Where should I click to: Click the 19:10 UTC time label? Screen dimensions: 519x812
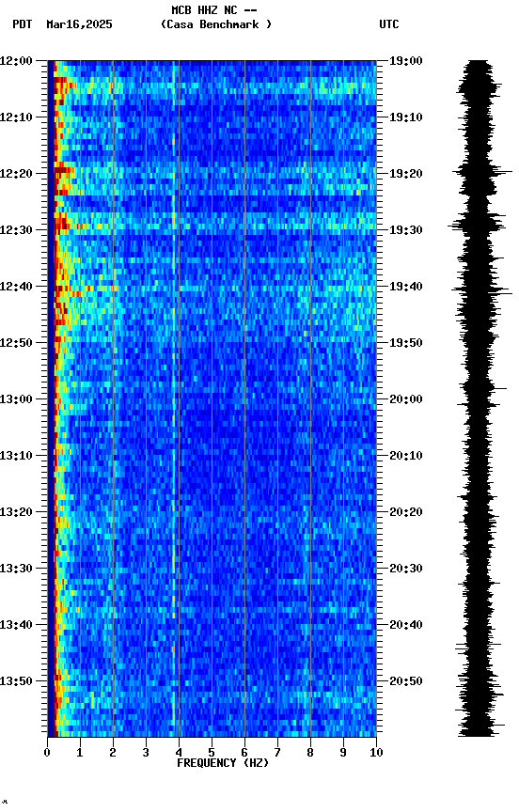[406, 117]
